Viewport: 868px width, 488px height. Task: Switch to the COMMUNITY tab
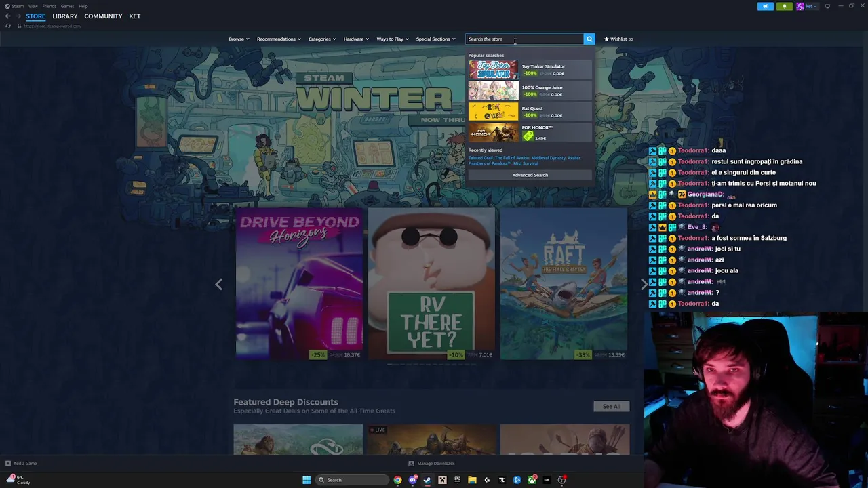point(103,16)
